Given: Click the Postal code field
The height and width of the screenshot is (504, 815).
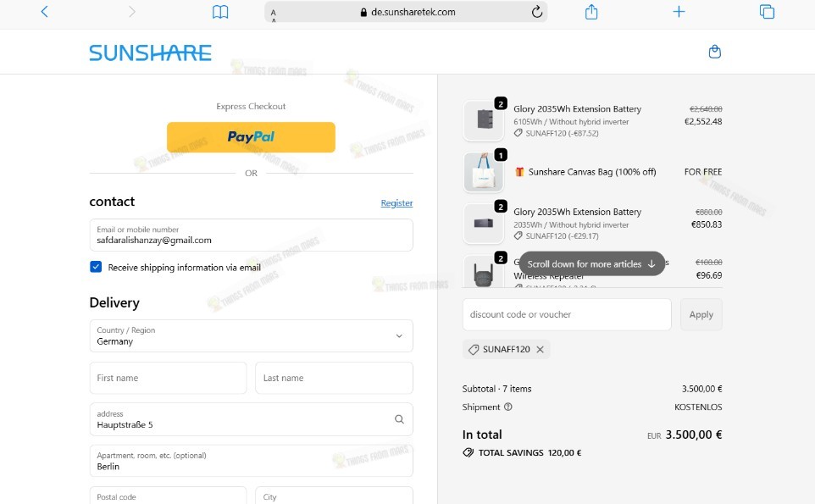Looking at the screenshot, I should (x=168, y=496).
